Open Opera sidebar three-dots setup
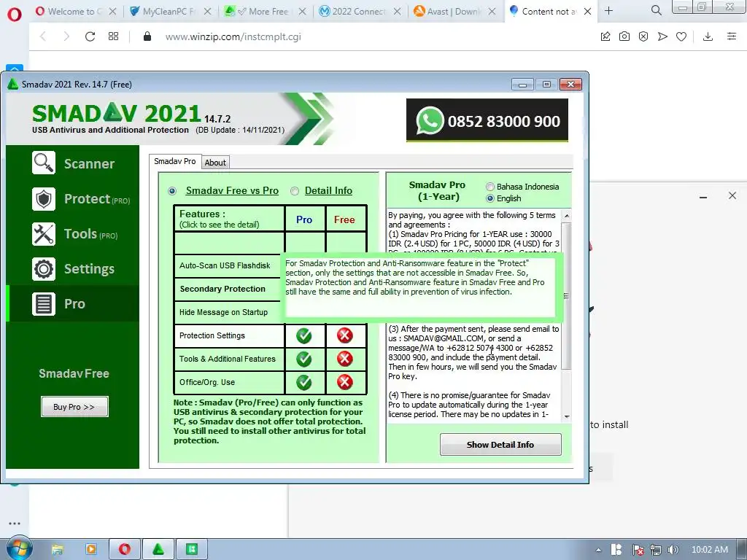 15,524
